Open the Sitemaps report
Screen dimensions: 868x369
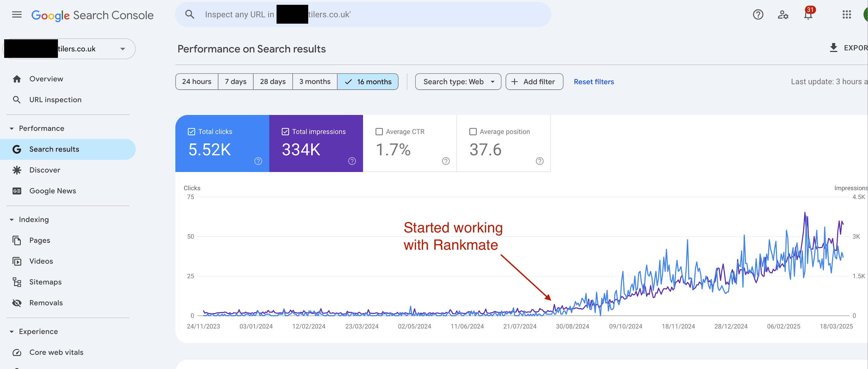tap(45, 282)
